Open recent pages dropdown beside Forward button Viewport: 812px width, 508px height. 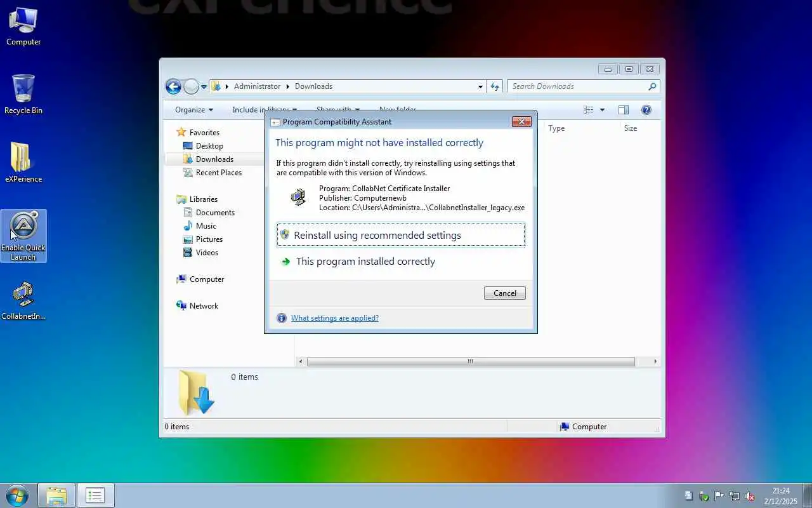point(204,86)
